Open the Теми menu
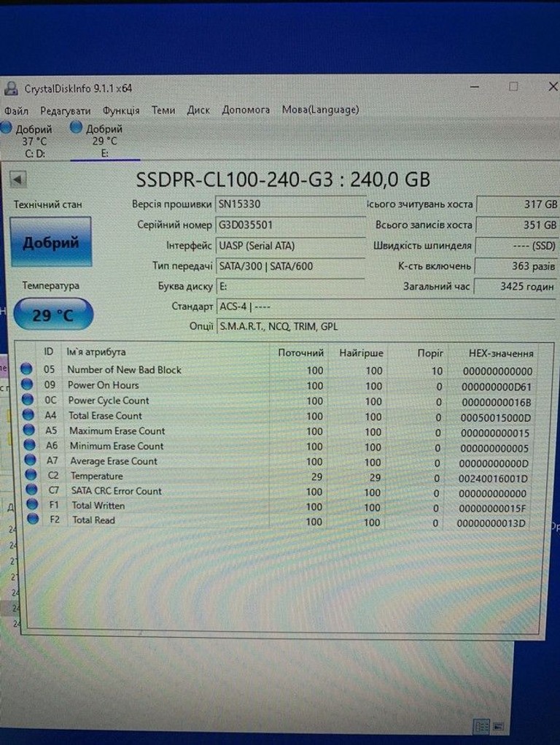The width and height of the screenshot is (560, 745). (163, 110)
